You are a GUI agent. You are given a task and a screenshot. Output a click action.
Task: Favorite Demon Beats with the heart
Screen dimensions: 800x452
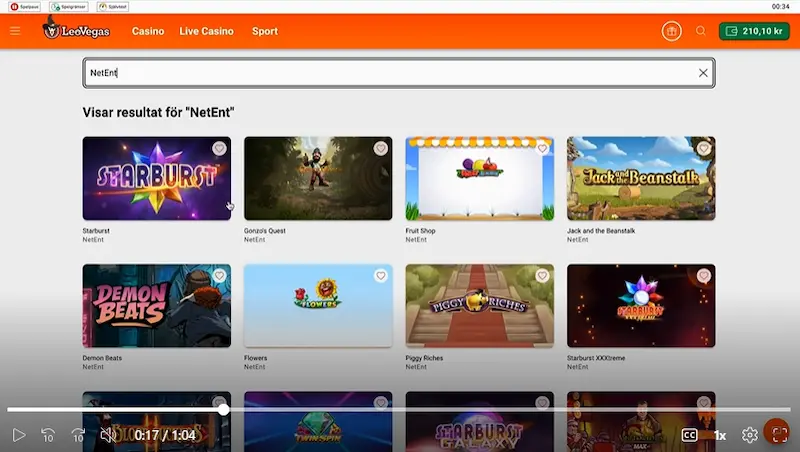[219, 276]
